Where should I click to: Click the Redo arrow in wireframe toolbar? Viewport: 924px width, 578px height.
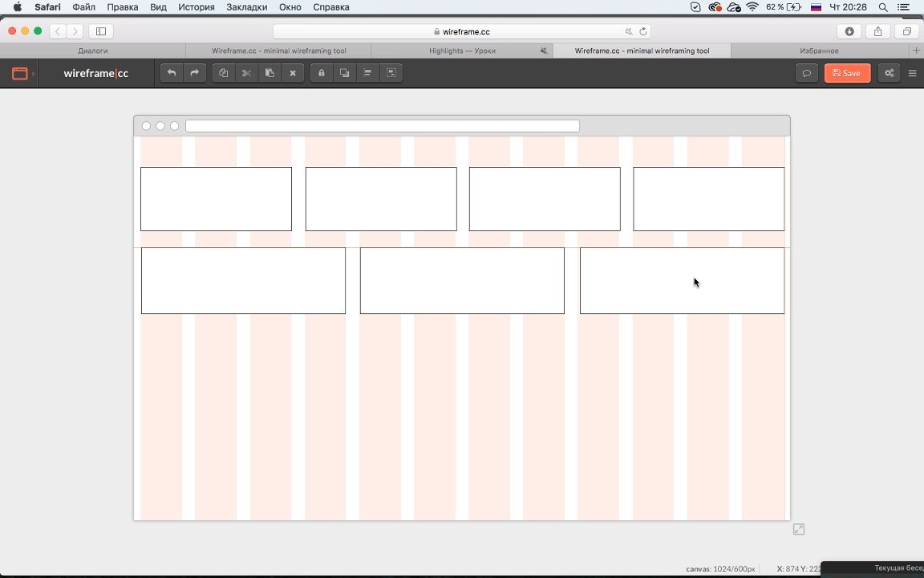(x=194, y=73)
